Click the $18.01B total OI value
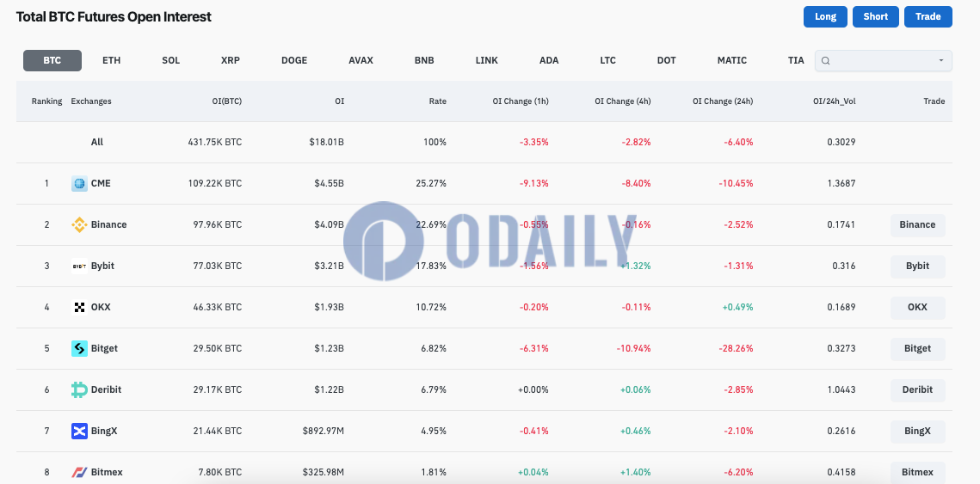The width and height of the screenshot is (980, 484). click(x=326, y=143)
